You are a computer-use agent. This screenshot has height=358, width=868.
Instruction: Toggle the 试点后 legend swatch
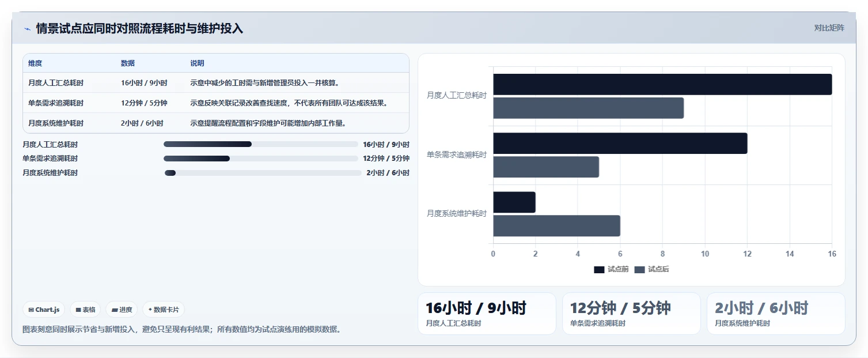click(639, 270)
